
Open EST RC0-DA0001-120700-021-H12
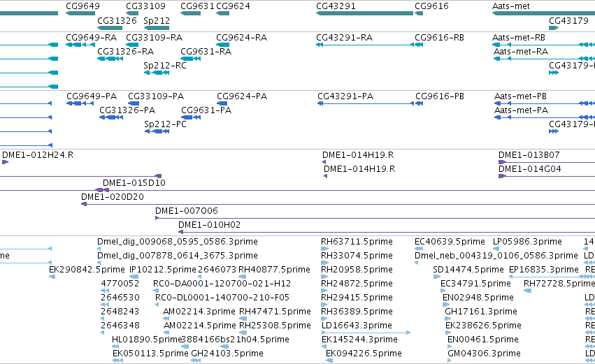click(x=222, y=284)
